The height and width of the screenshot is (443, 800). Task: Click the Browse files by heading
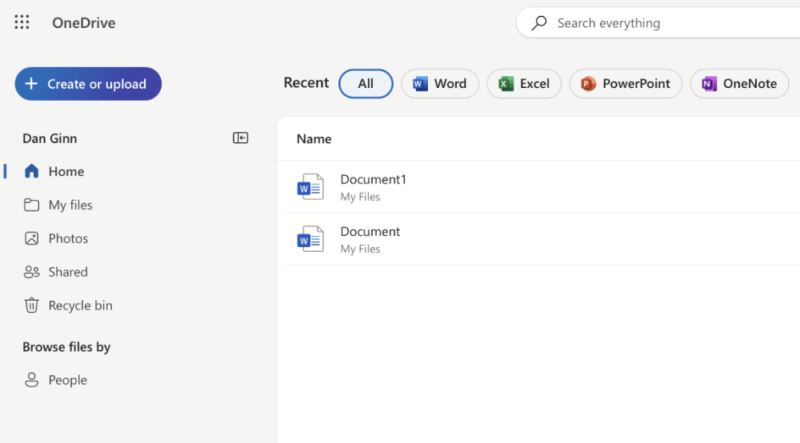click(66, 347)
